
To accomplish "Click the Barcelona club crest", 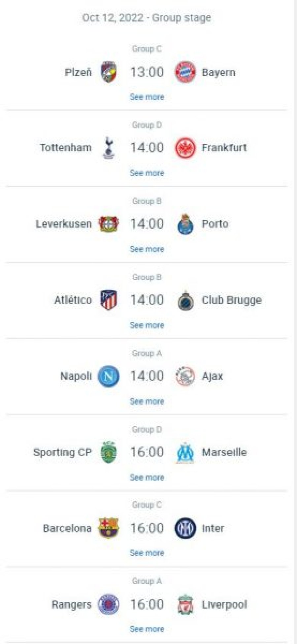I will point(109,528).
